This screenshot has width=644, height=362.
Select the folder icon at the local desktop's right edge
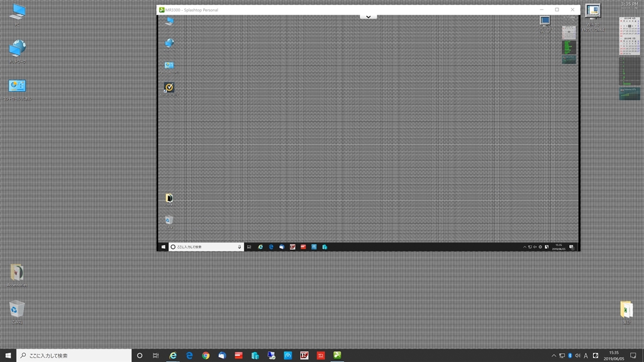626,312
